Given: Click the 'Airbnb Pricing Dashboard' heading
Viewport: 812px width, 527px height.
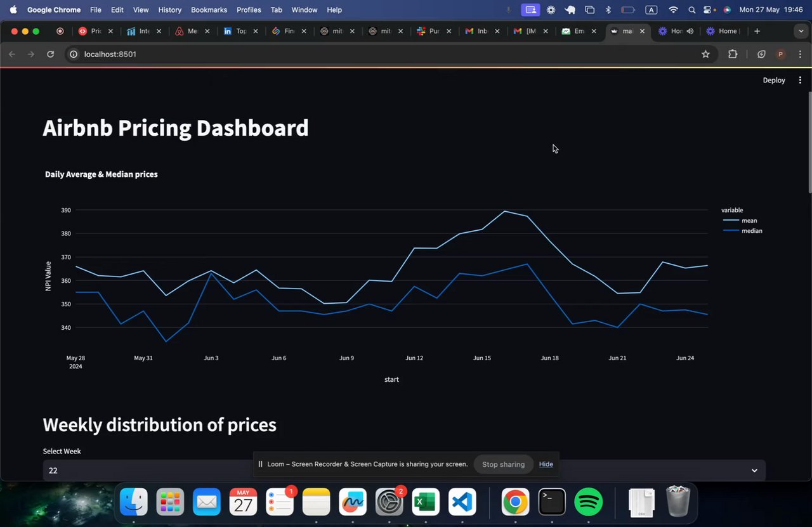Looking at the screenshot, I should 176,128.
